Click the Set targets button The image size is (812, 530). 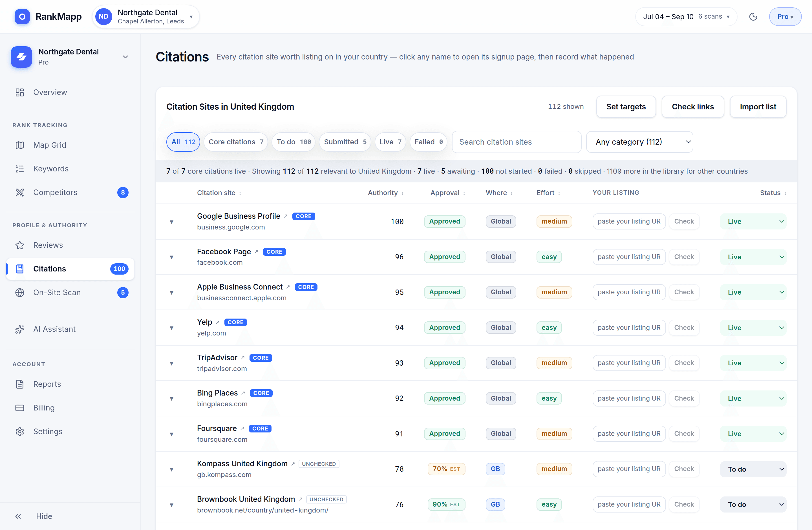(626, 107)
